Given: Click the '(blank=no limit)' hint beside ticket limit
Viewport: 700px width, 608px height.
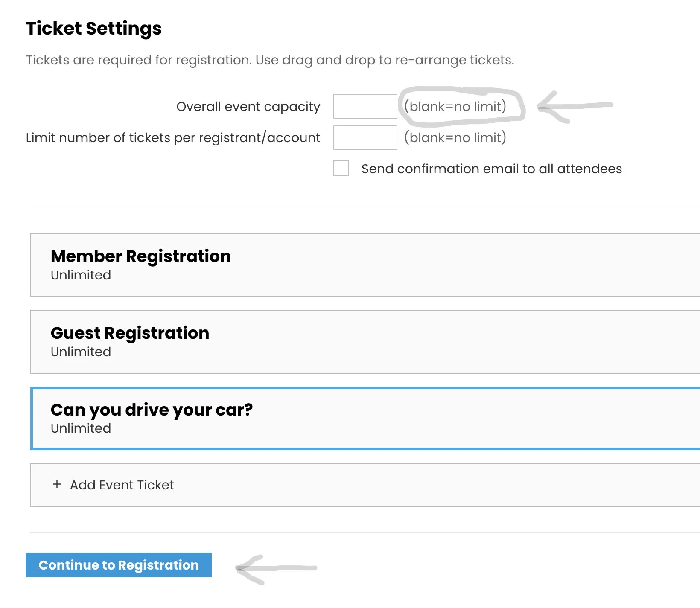Looking at the screenshot, I should pyautogui.click(x=455, y=137).
